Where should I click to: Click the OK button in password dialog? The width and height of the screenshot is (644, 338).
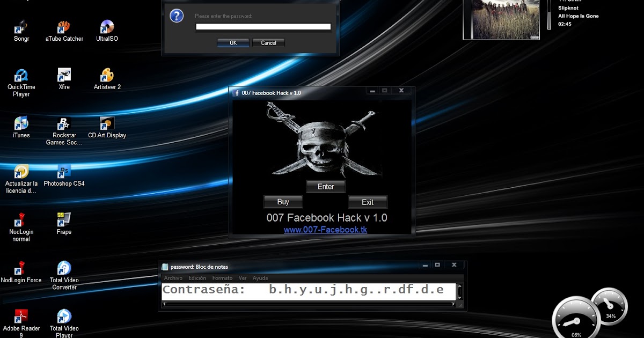click(233, 43)
